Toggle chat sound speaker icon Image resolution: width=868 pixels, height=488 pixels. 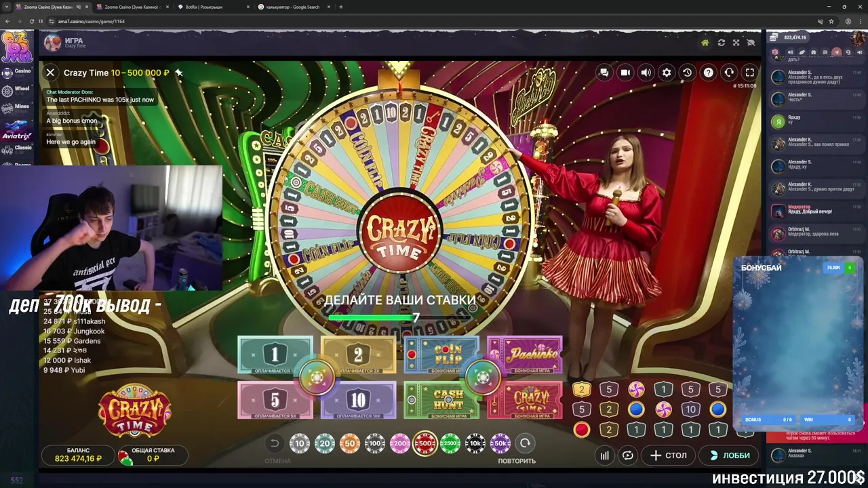790,52
